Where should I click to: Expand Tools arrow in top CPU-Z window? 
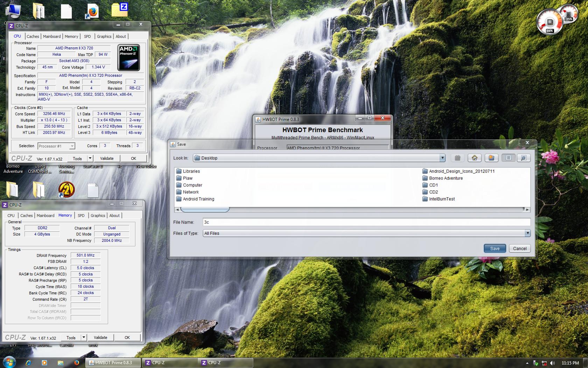90,158
